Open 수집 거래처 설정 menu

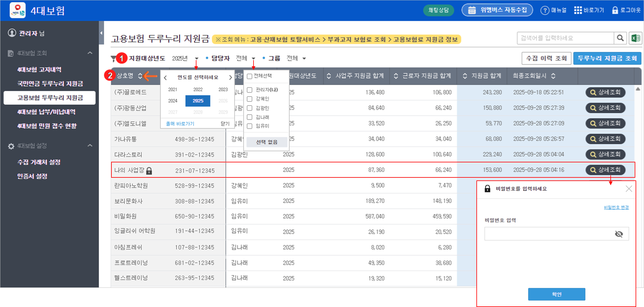coord(39,162)
